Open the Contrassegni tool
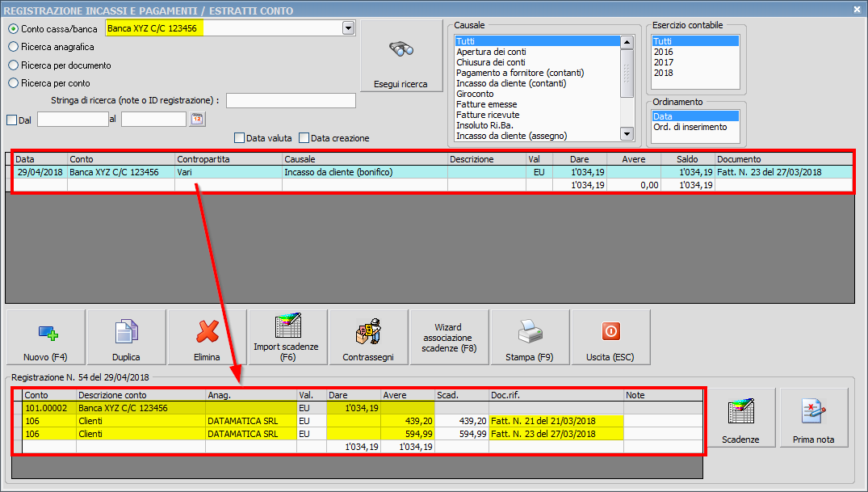 pos(368,337)
